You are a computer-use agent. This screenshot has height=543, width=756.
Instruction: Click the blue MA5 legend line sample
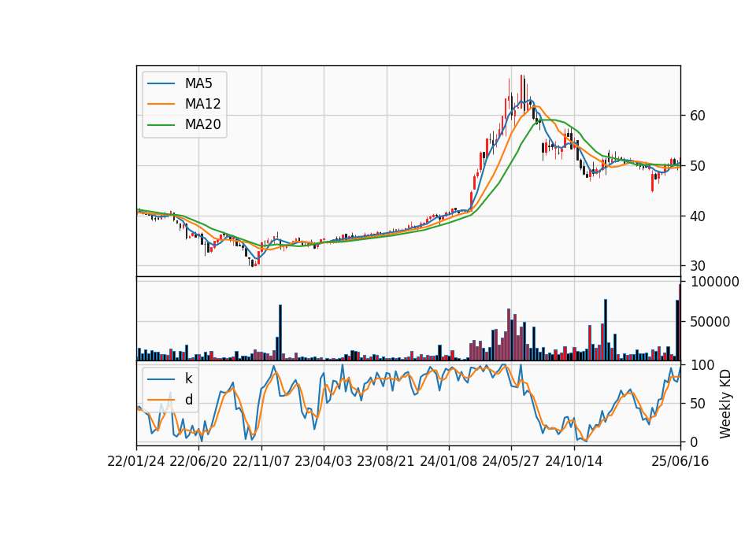(161, 84)
